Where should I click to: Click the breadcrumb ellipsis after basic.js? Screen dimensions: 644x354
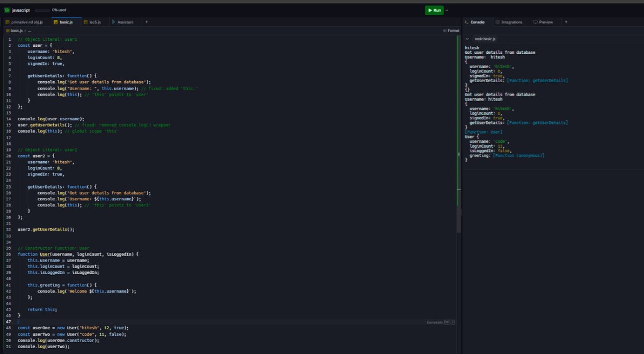pos(30,31)
